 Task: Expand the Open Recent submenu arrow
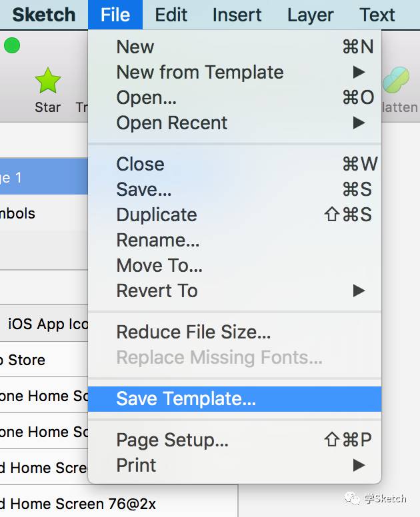pyautogui.click(x=359, y=123)
